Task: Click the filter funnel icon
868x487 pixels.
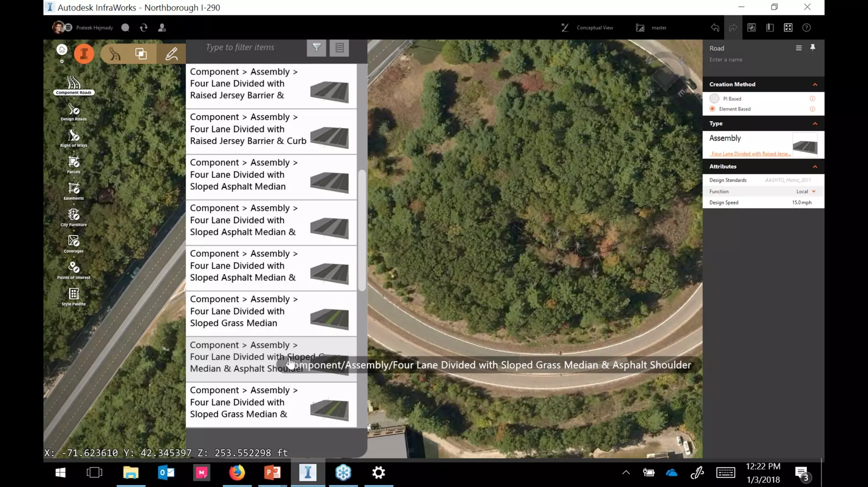Action: coord(317,47)
